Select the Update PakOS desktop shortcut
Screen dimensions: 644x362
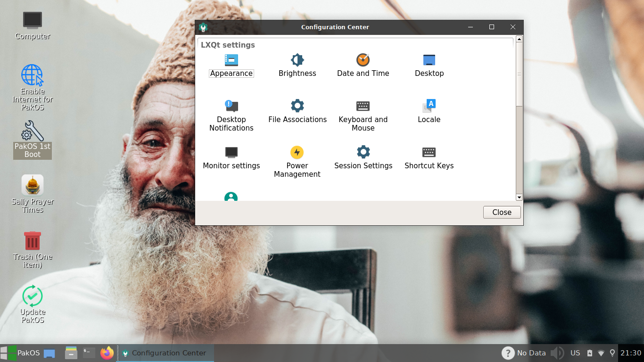pos(33,304)
